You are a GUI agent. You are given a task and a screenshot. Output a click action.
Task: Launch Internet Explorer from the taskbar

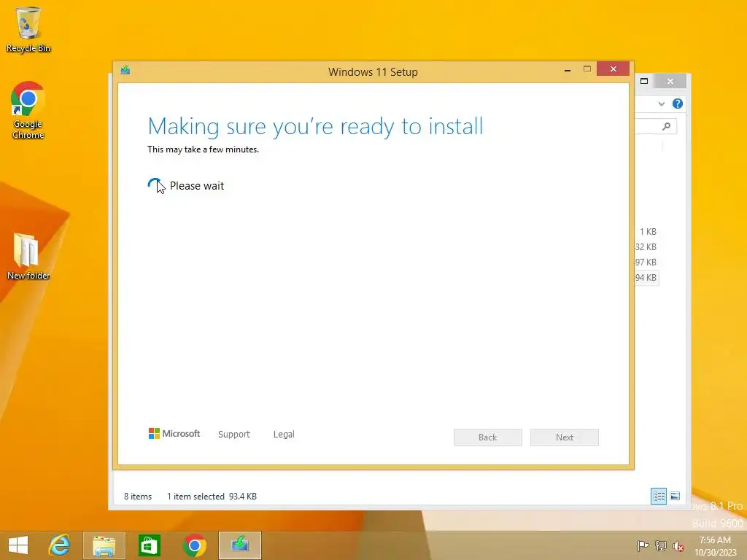click(60, 545)
